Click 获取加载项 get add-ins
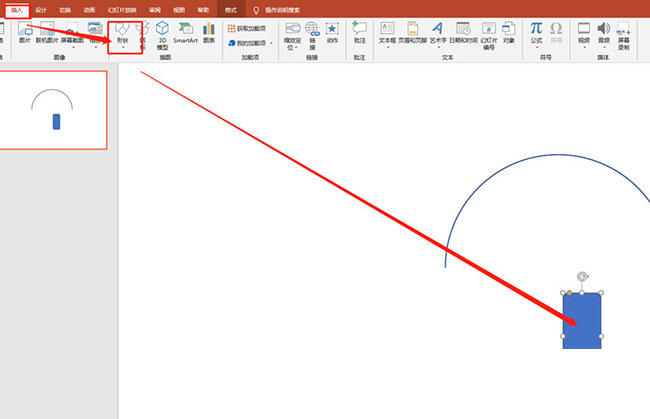The height and width of the screenshot is (419, 650). 247,28
